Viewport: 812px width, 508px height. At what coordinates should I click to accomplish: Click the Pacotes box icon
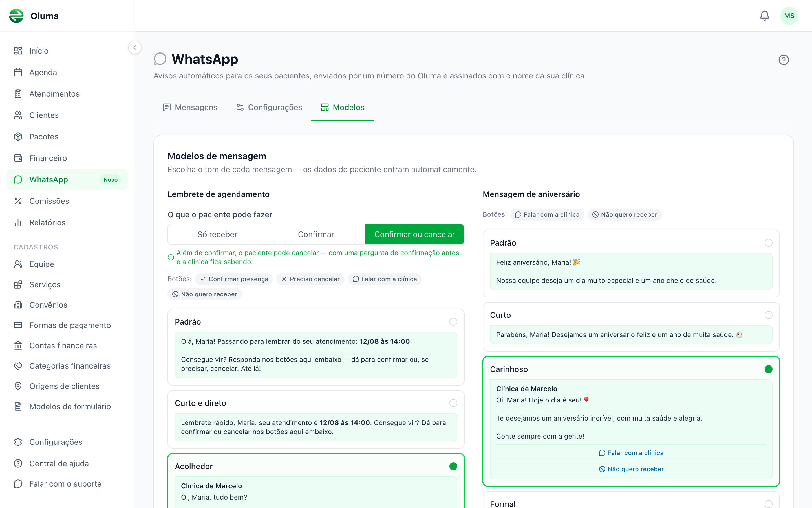18,137
